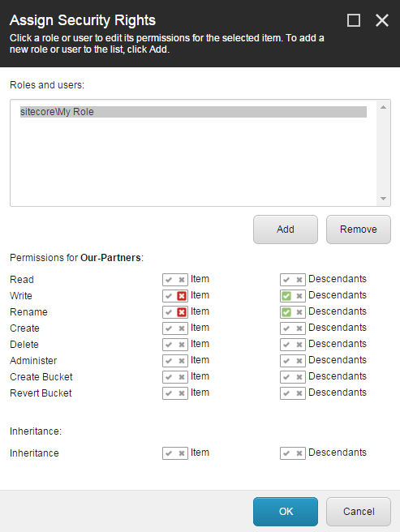Allow Create Bucket permission for descendants
Viewport: 400px width, 532px height.
click(x=286, y=377)
